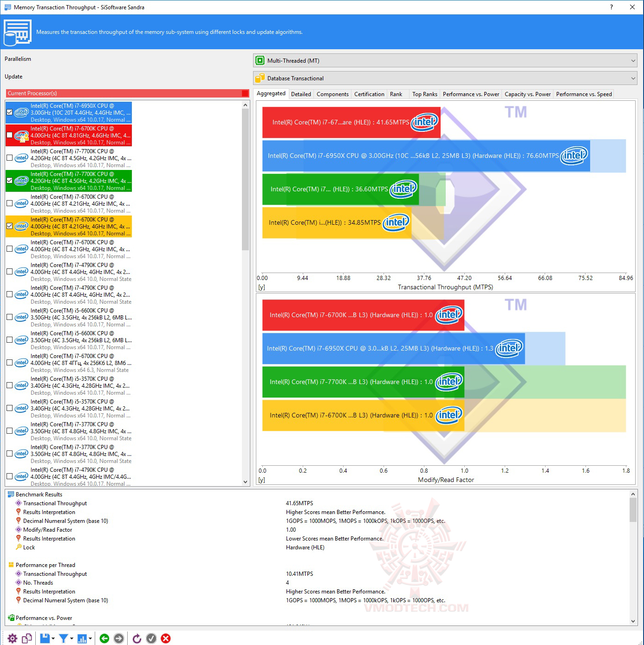This screenshot has width=644, height=645.
Task: Switch to Performance vs. Power tab
Action: coord(471,94)
